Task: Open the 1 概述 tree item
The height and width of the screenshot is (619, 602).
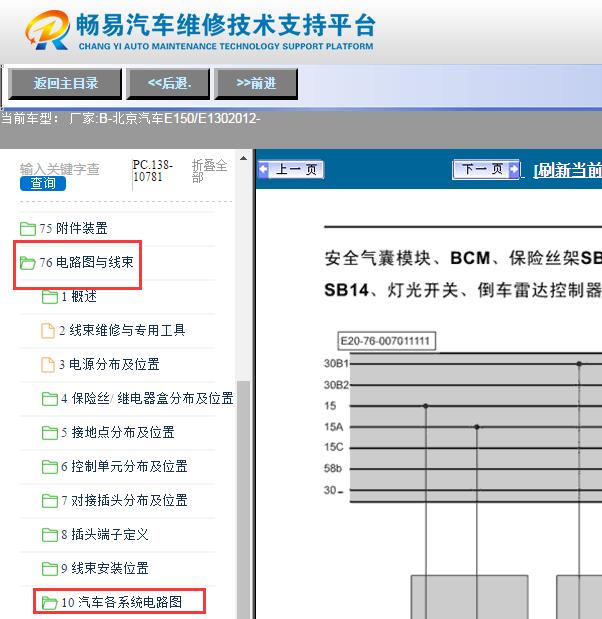Action: click(x=79, y=296)
